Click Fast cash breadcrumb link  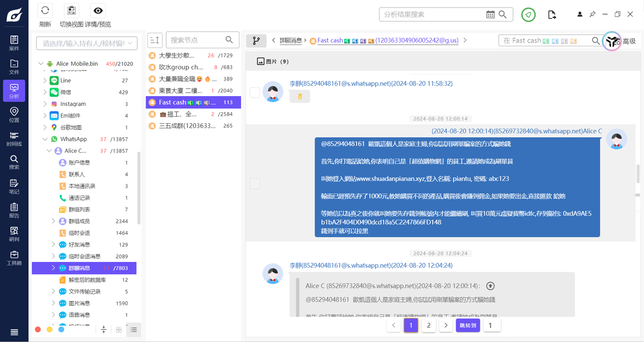(x=388, y=41)
